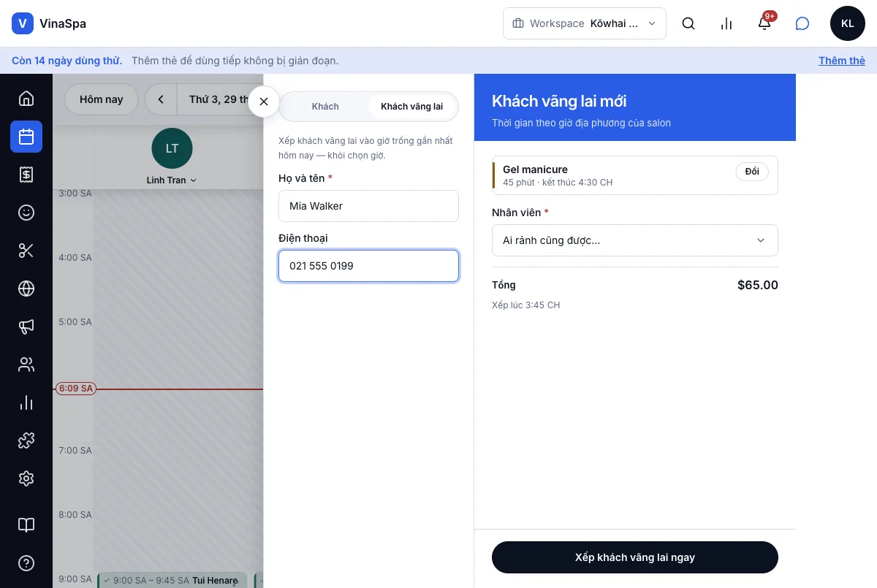Viewport: 877px width, 588px height.
Task: Click the 7:00 SA time label
Action: (75, 450)
